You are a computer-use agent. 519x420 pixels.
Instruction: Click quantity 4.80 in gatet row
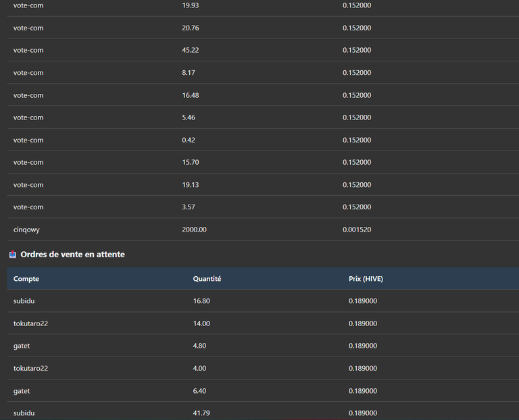tap(199, 346)
